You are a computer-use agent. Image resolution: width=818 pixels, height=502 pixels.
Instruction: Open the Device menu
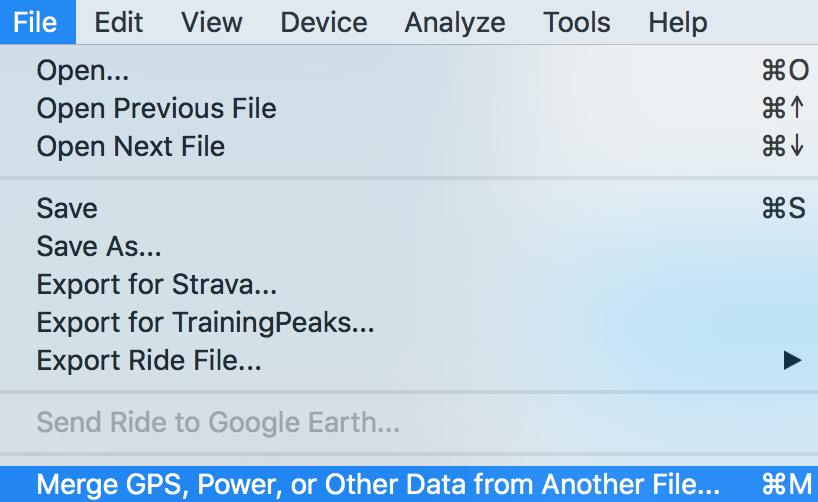click(x=324, y=22)
